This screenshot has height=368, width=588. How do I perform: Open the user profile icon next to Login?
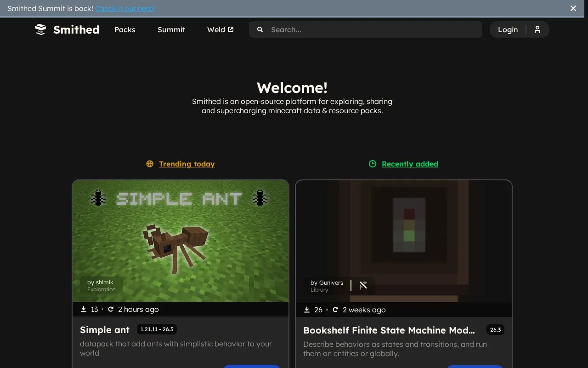pyautogui.click(x=537, y=29)
